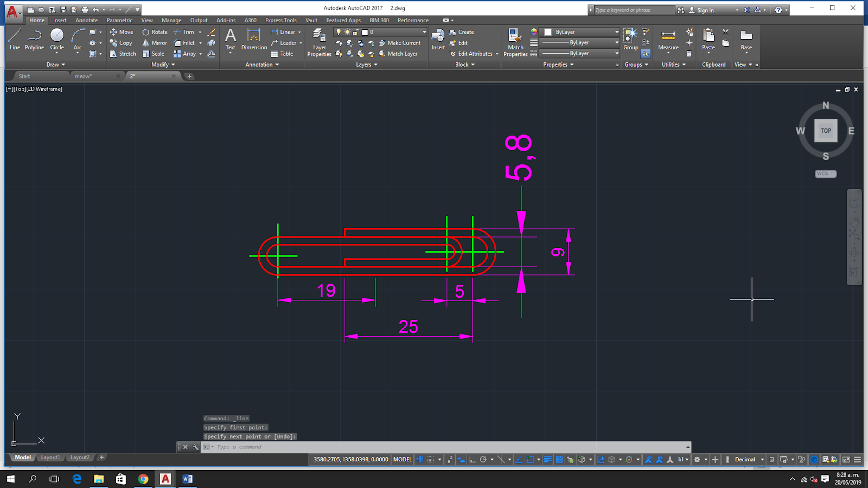Image resolution: width=868 pixels, height=488 pixels.
Task: Activate the Circle tool
Action: click(x=56, y=37)
